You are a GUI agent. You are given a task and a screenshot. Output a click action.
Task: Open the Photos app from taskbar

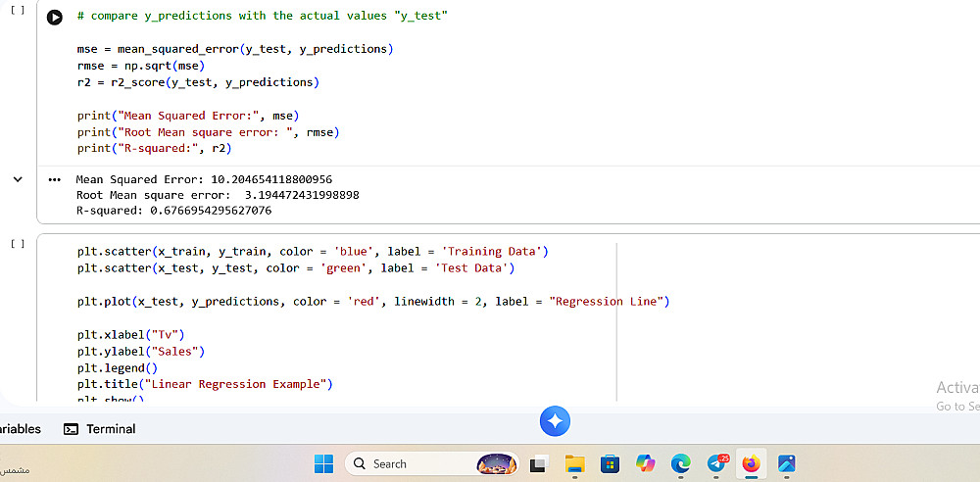(786, 463)
